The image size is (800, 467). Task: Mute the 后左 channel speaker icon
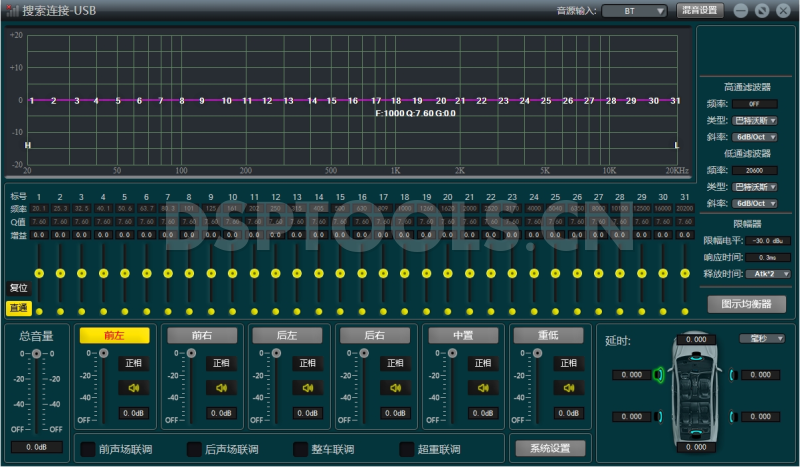308,388
